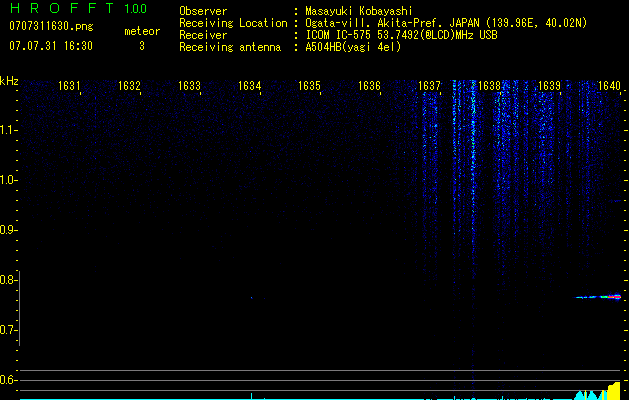
Task: Click the 0.9 kHz frequency label
Action: pos(8,230)
